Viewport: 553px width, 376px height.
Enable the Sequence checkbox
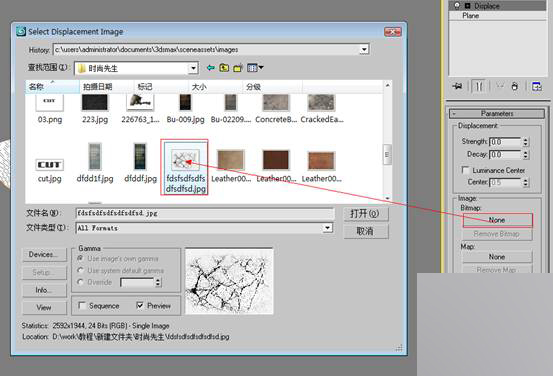82,305
